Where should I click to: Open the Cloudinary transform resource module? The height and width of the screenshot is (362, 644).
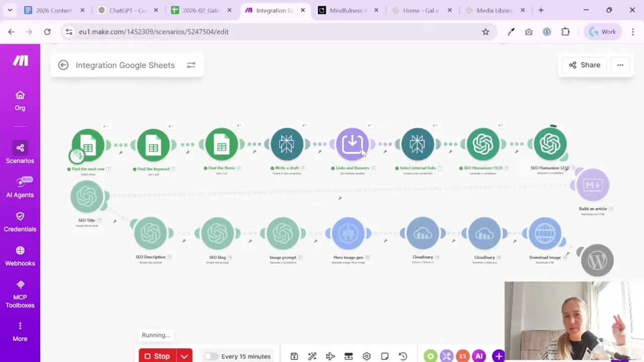[485, 233]
